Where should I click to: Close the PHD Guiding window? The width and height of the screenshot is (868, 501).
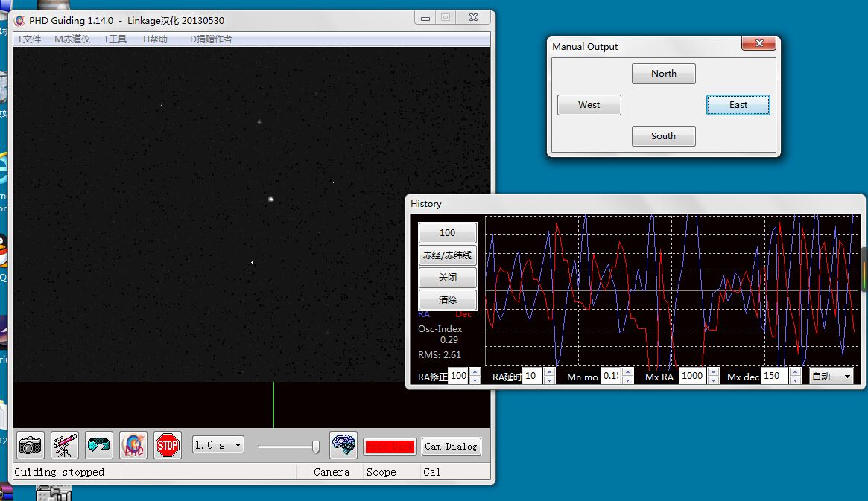473,18
